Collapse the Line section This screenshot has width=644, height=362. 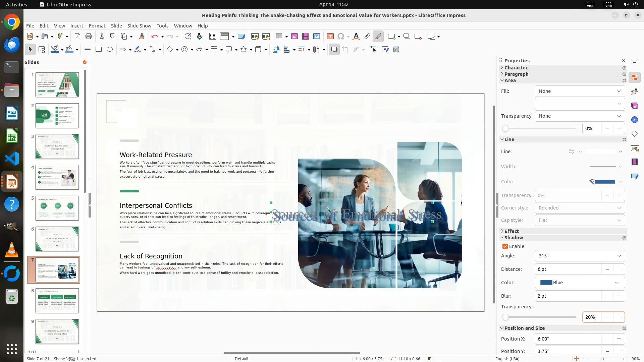tap(509, 139)
